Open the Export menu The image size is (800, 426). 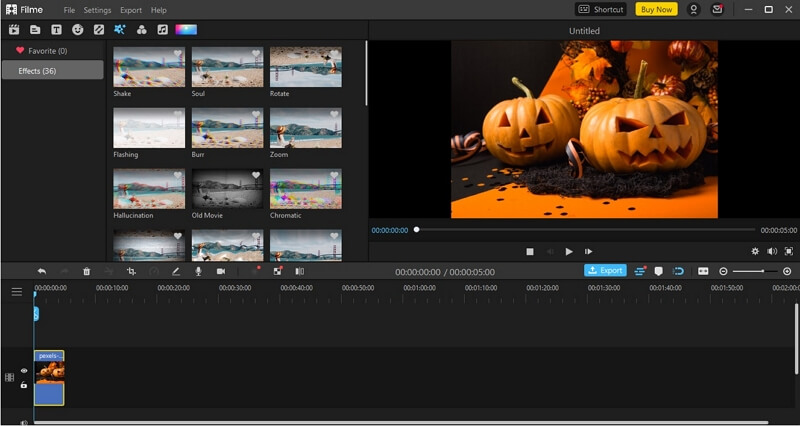click(131, 10)
